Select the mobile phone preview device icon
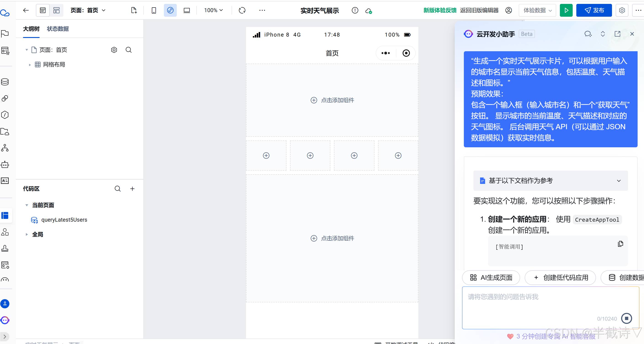This screenshot has width=644, height=344. [154, 10]
